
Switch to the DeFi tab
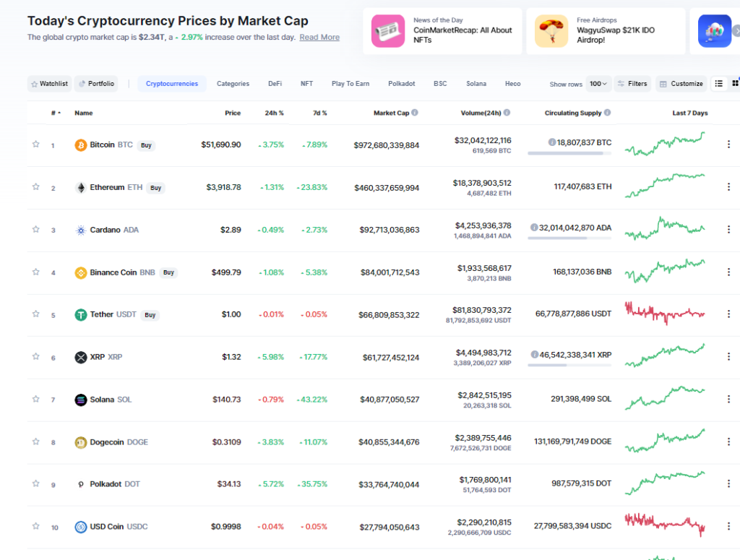[x=275, y=84]
